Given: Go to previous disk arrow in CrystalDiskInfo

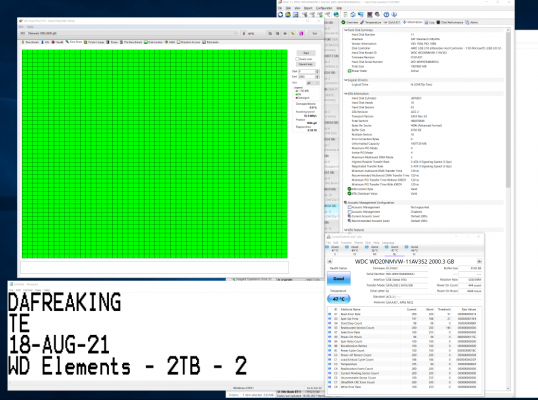Looking at the screenshot, I should tap(330, 261).
